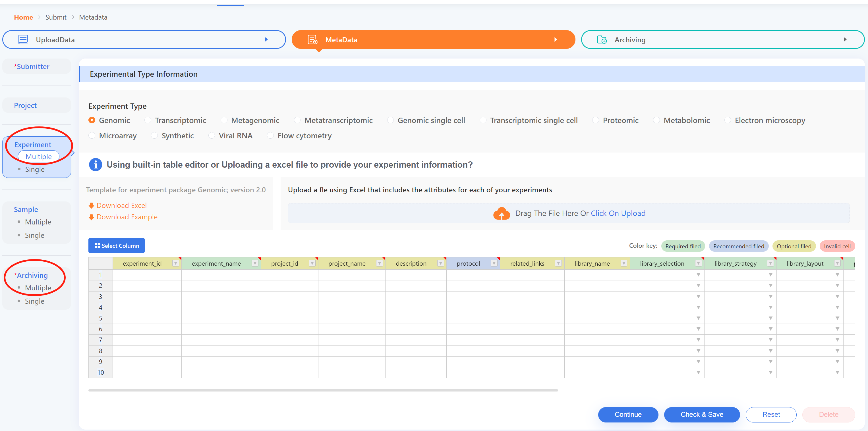Select the Proteomic radio option
Viewport: 868px width, 431px height.
pos(595,120)
